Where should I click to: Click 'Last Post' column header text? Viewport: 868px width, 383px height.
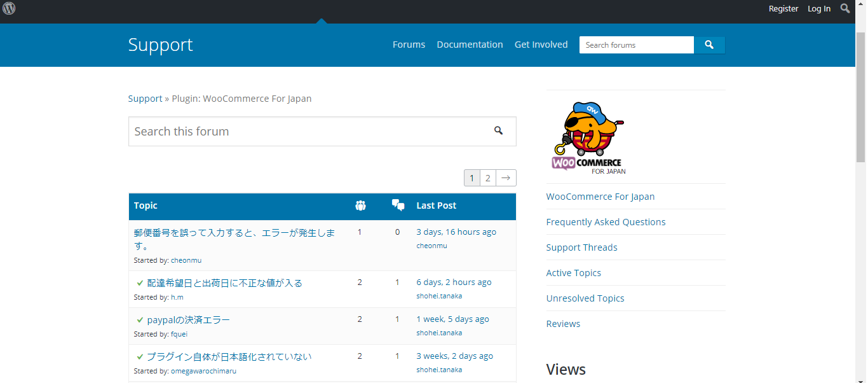pyautogui.click(x=436, y=205)
